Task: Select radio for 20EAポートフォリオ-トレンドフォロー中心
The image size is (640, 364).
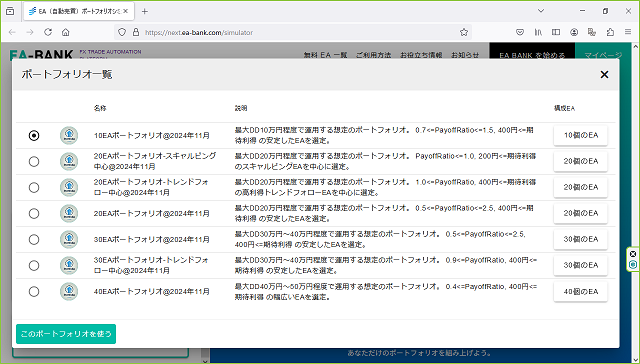Action: coord(34,188)
